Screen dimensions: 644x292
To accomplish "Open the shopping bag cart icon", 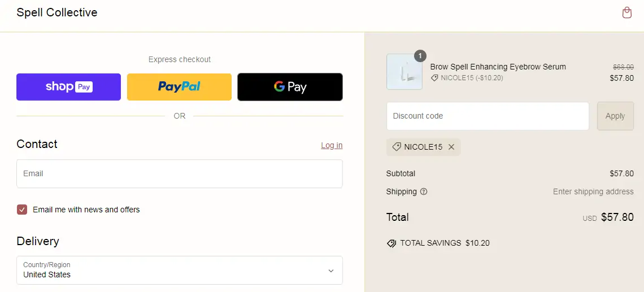I will (626, 13).
